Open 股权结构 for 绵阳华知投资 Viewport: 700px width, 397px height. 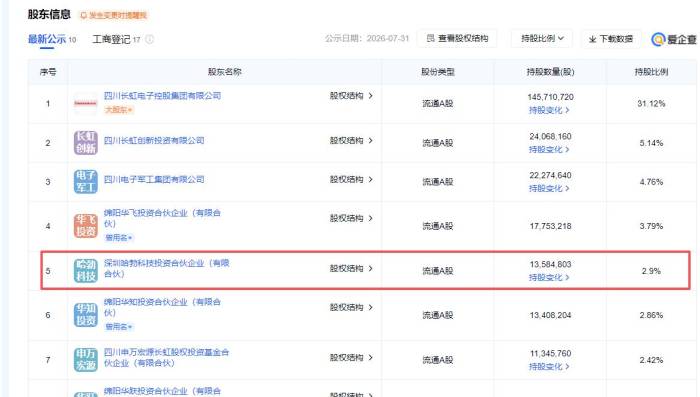coord(351,307)
